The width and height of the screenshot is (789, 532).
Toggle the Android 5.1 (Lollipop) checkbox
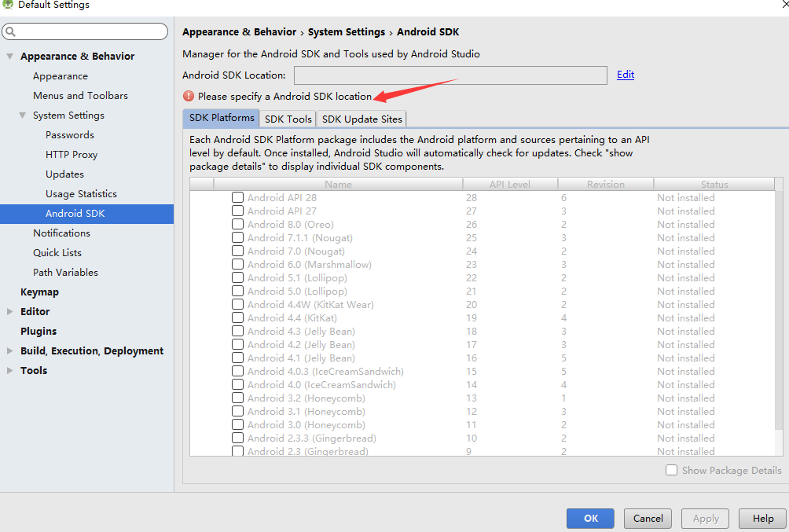237,277
